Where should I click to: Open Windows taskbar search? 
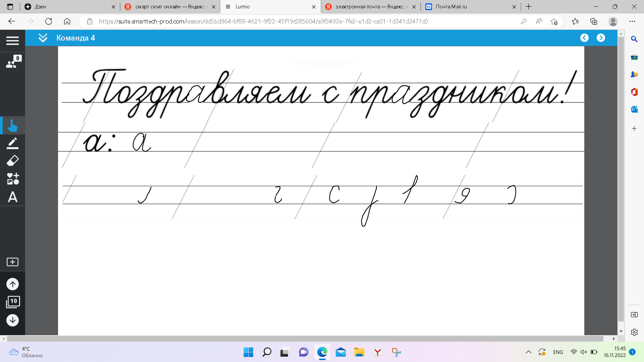pyautogui.click(x=267, y=352)
